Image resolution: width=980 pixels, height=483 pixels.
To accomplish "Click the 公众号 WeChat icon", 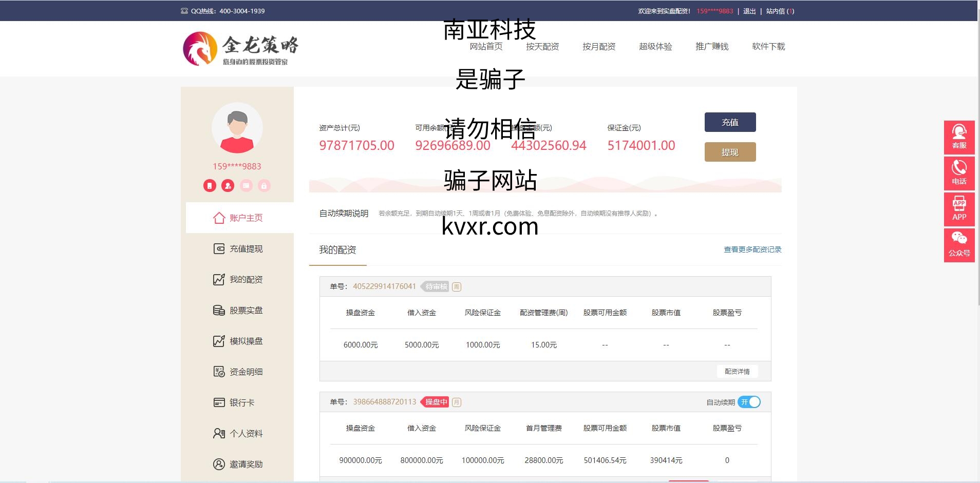I will click(959, 245).
